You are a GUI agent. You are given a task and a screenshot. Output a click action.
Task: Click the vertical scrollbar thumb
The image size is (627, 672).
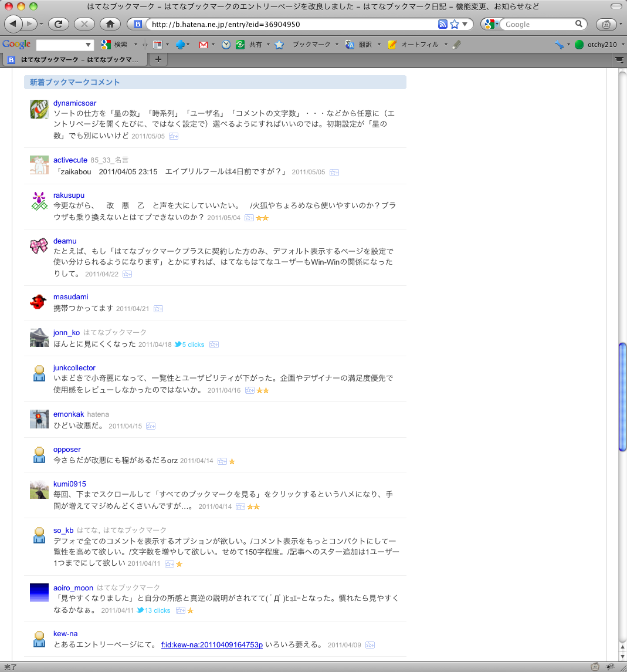[x=622, y=397]
